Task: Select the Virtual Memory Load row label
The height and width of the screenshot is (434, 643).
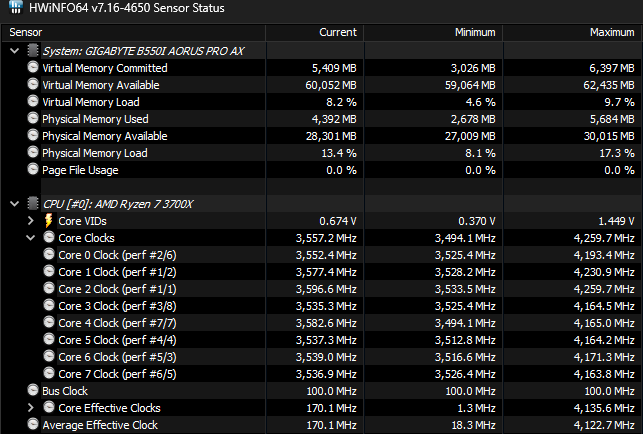Action: point(91,102)
